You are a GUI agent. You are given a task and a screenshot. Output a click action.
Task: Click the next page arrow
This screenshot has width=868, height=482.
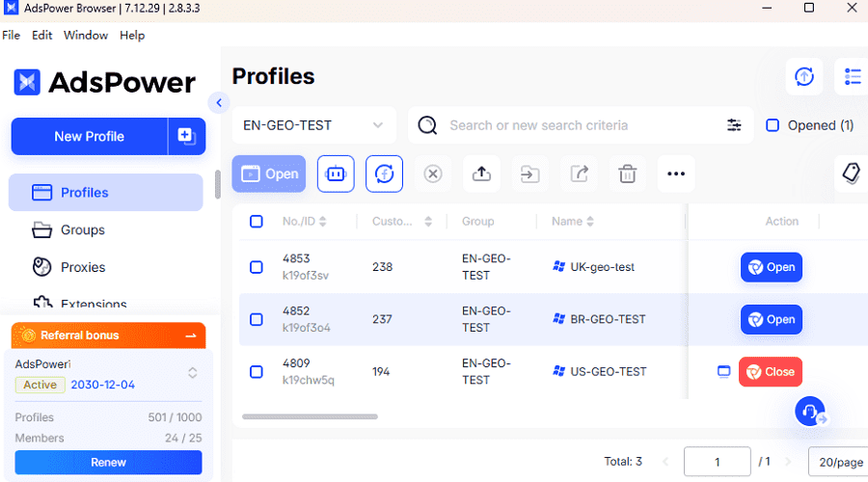[x=788, y=462]
